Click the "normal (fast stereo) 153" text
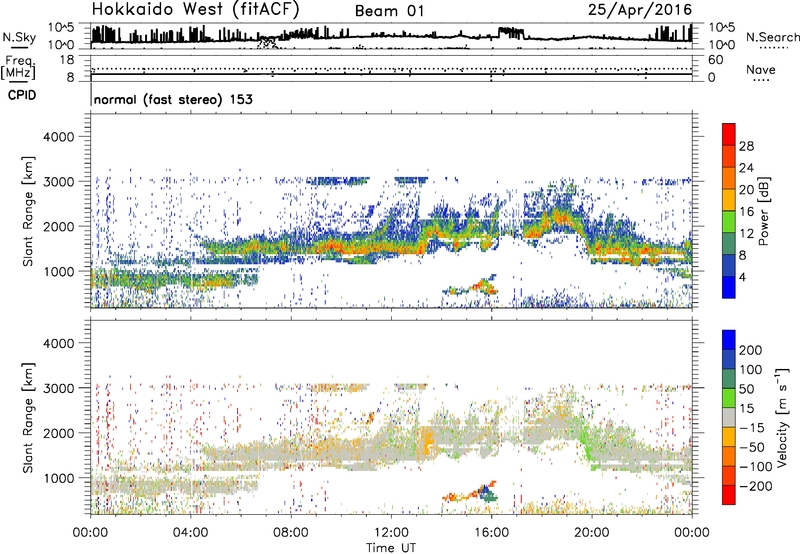Image resolution: width=800 pixels, height=554 pixels. pyautogui.click(x=173, y=99)
